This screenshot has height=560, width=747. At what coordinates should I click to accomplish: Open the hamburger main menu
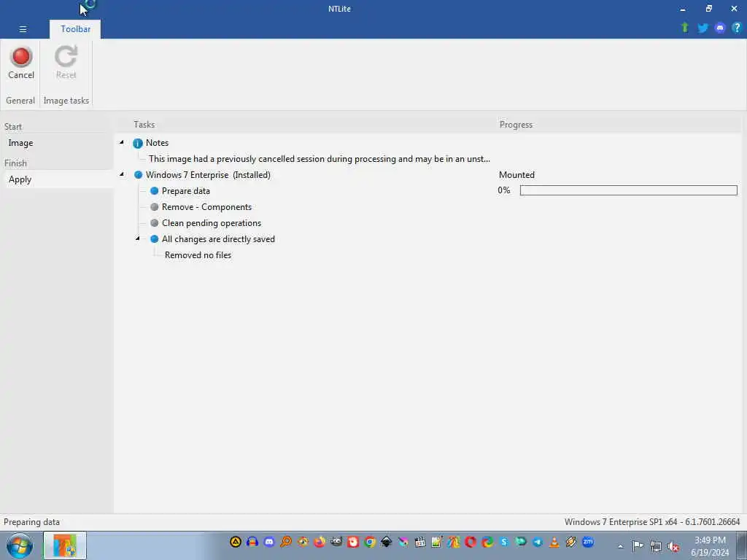coord(23,29)
